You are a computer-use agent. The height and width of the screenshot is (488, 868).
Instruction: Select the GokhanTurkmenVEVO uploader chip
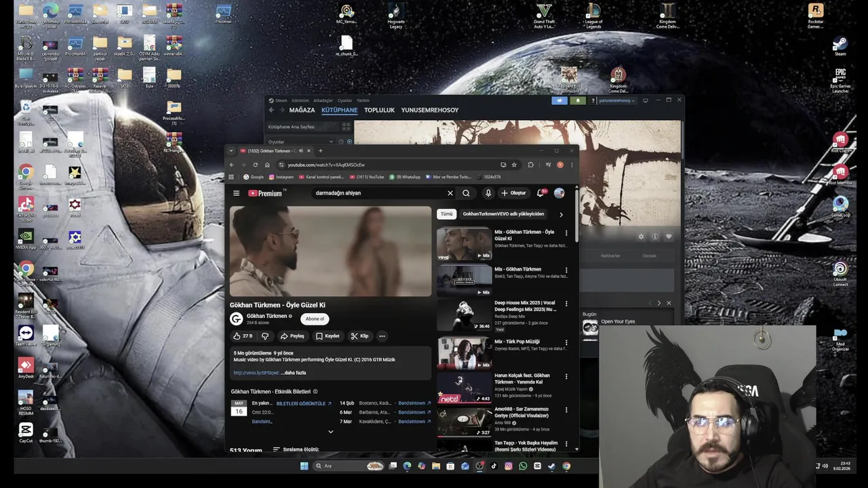click(503, 214)
